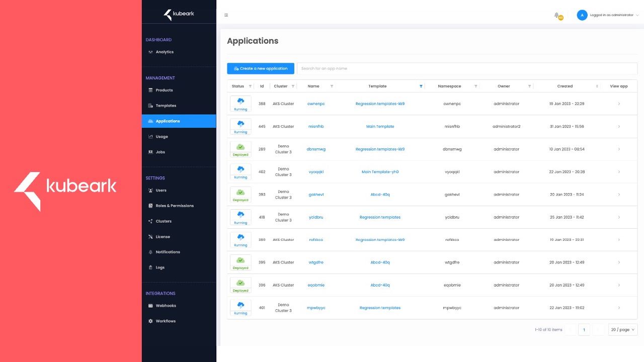This screenshot has height=362, width=644.
Task: Open the 20 / page size selector
Action: point(622,329)
